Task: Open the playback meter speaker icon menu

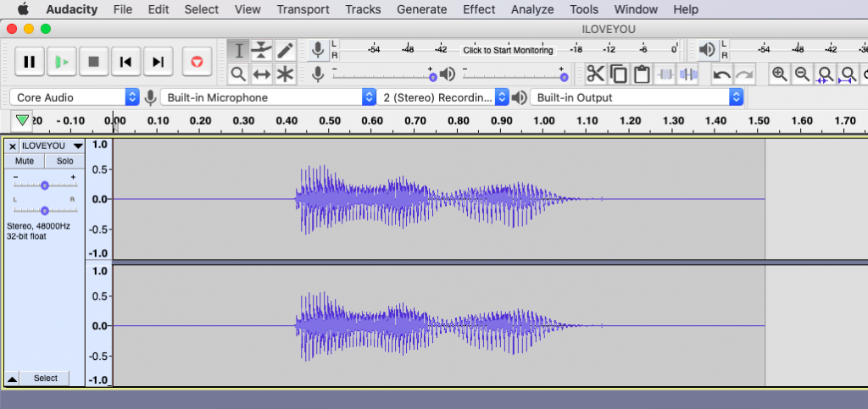Action: (x=706, y=50)
